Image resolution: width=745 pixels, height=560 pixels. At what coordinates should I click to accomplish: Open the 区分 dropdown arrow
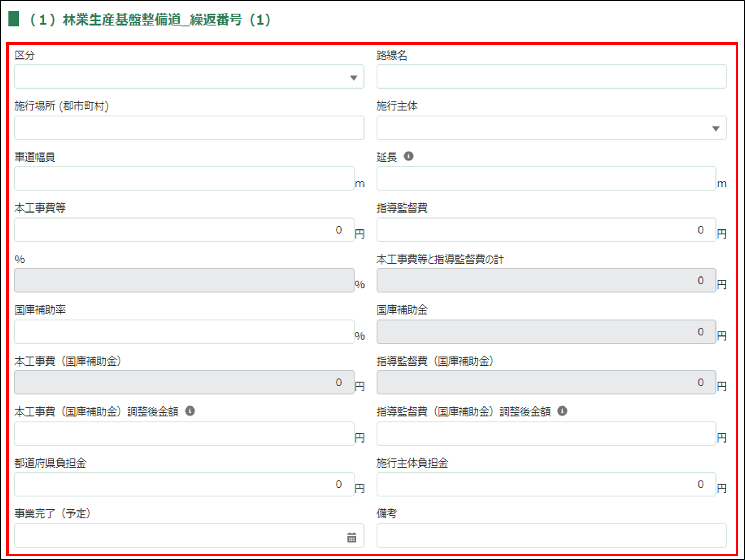(353, 78)
